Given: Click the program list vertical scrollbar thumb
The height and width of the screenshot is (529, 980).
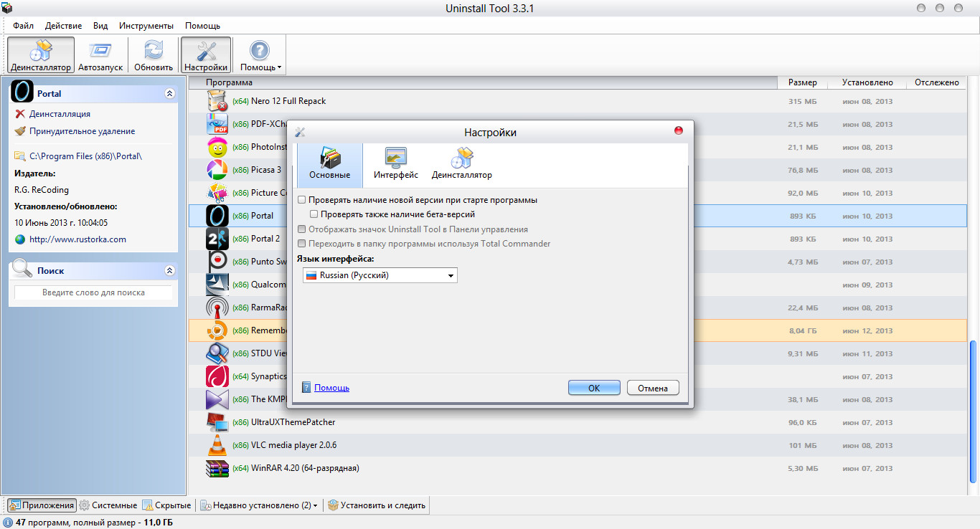Looking at the screenshot, I should pyautogui.click(x=974, y=413).
